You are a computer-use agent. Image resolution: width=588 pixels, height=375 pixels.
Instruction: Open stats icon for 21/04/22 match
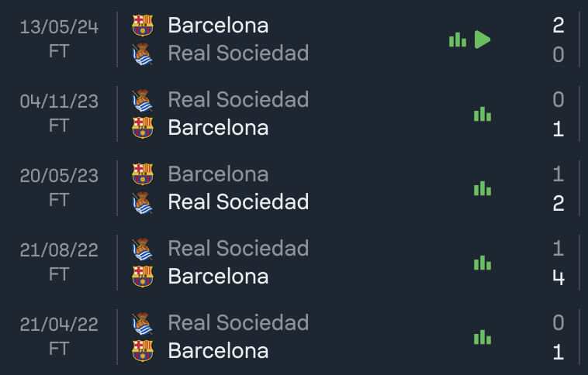(x=483, y=337)
